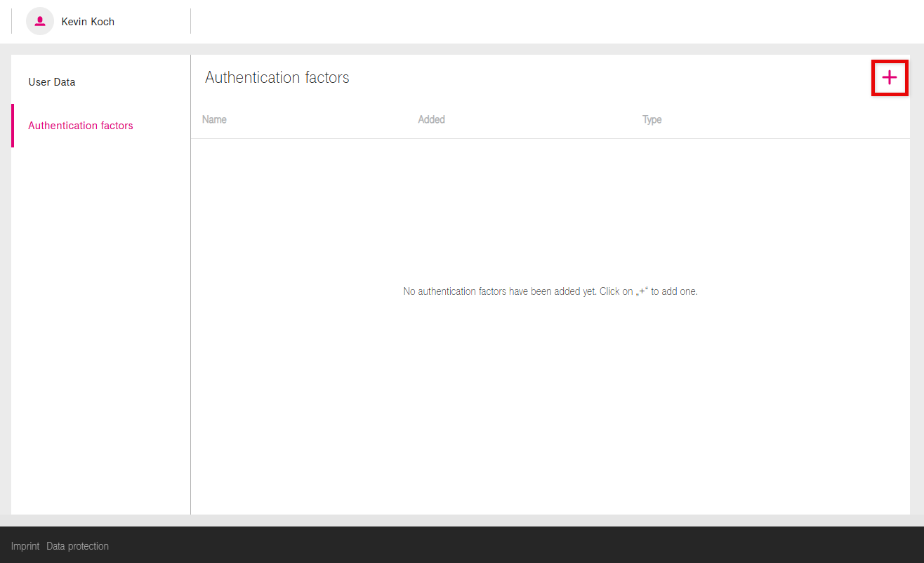Open the Imprint link in footer
This screenshot has height=563, width=924.
click(25, 546)
